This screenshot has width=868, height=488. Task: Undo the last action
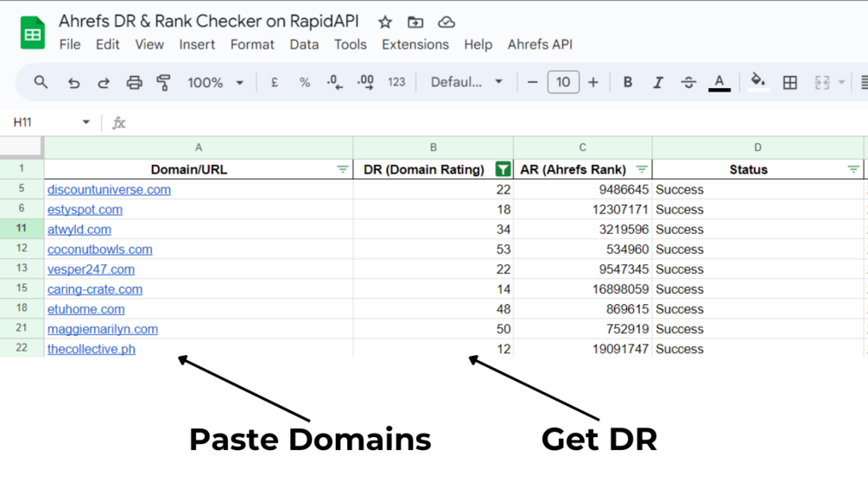coord(73,82)
